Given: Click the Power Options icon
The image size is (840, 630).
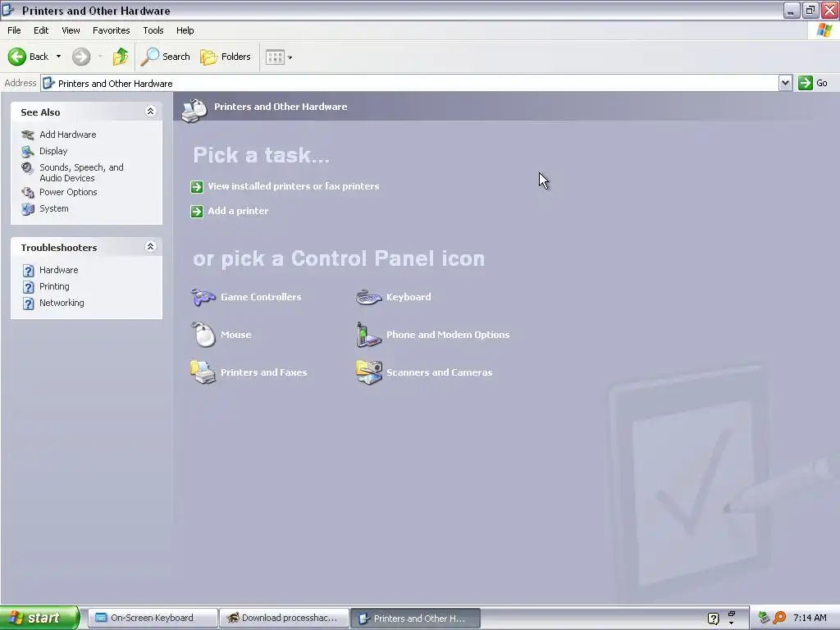Looking at the screenshot, I should [27, 192].
